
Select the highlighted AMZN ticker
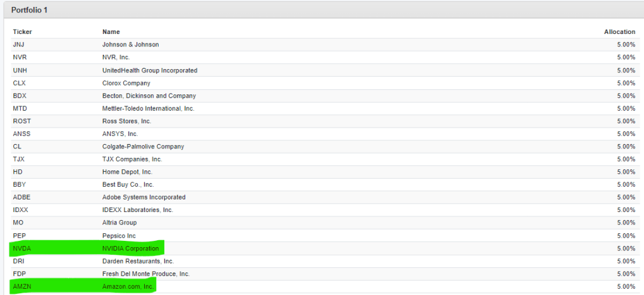pos(21,286)
